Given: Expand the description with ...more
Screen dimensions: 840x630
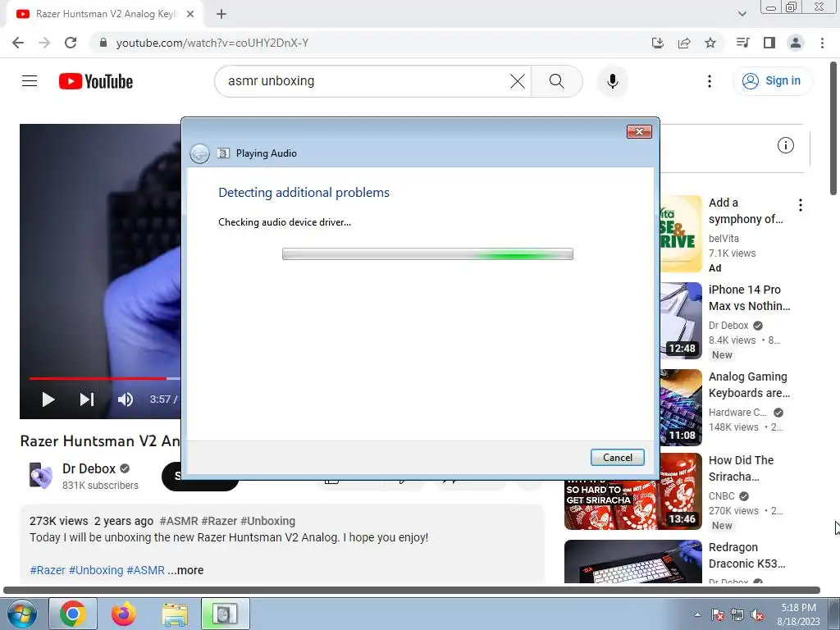Looking at the screenshot, I should pyautogui.click(x=185, y=570).
